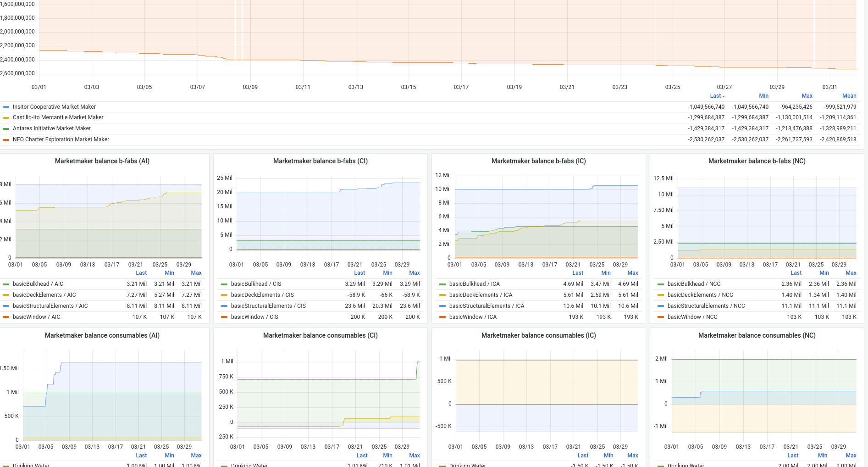Open the Marketmaker balance b-fabs (IC) panel menu

click(x=539, y=161)
